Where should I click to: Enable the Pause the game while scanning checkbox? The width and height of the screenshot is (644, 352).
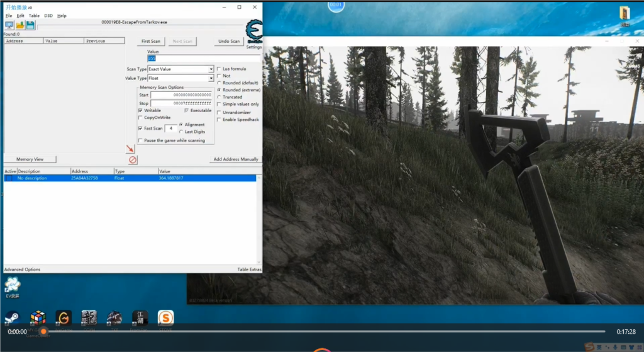[140, 140]
